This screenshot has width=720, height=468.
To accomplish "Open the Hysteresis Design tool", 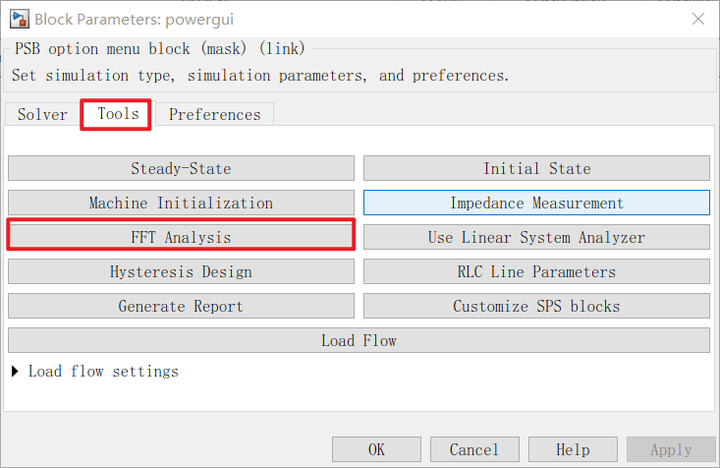I will [x=181, y=272].
